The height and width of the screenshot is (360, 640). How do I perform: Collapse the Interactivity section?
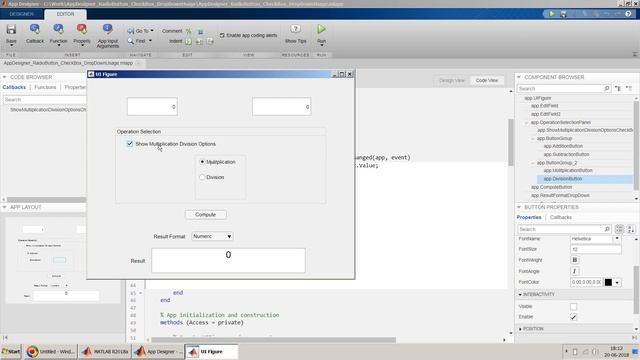click(520, 294)
